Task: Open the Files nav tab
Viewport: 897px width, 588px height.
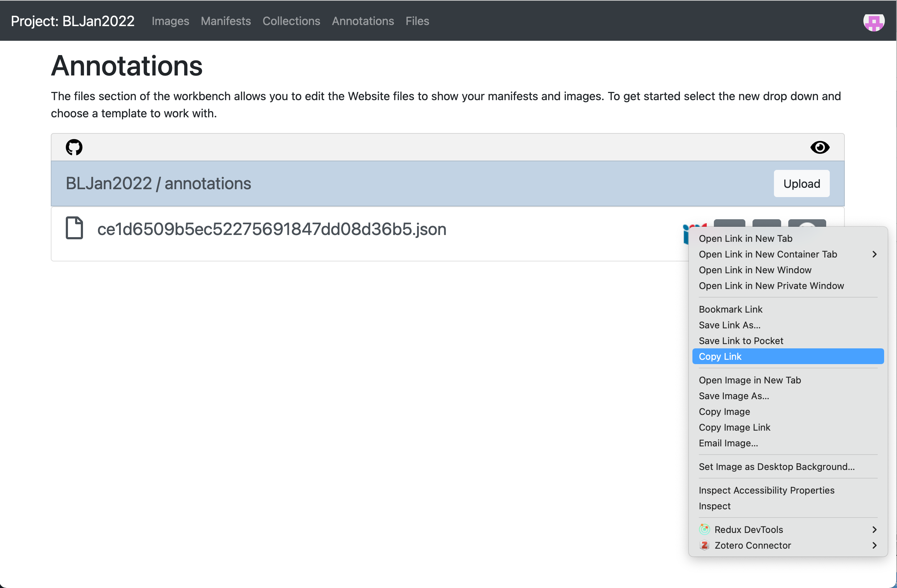Action: point(417,21)
